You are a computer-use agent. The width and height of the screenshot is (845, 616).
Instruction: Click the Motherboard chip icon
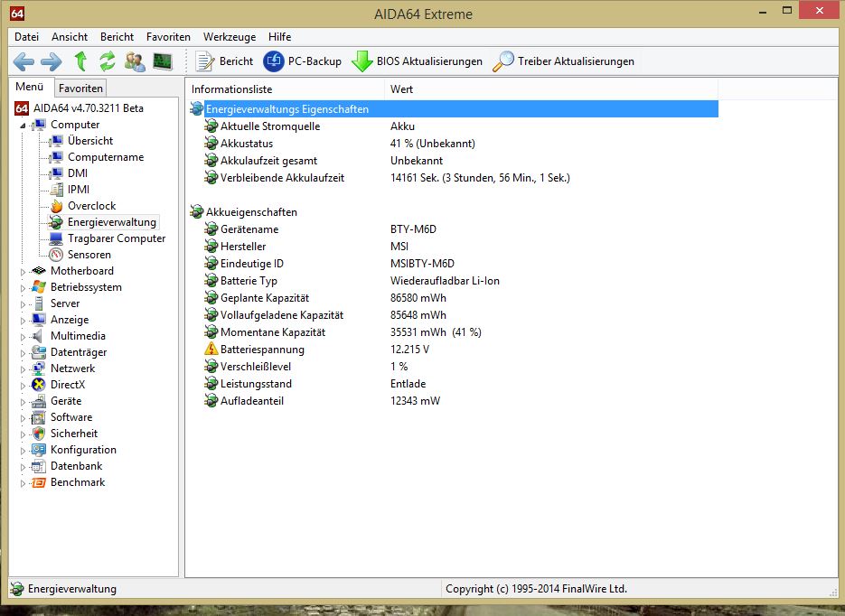(38, 271)
